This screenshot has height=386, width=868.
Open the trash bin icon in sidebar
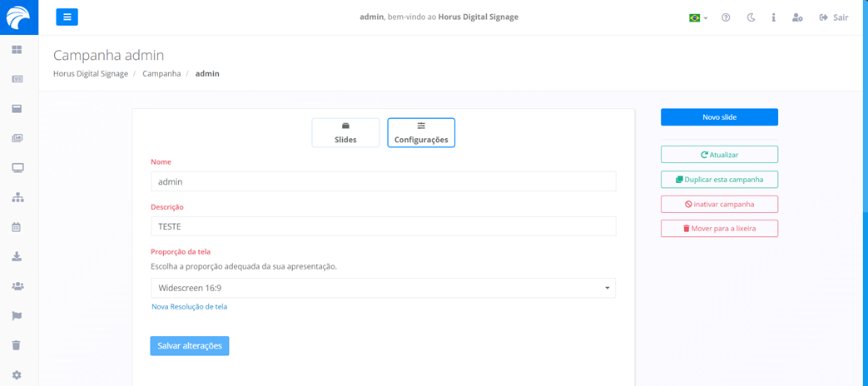(17, 345)
